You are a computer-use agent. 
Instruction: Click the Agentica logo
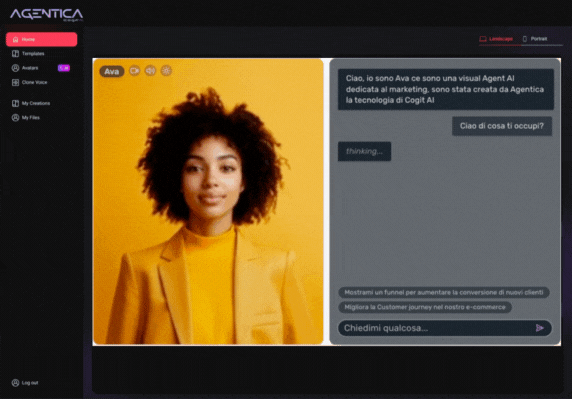point(46,15)
